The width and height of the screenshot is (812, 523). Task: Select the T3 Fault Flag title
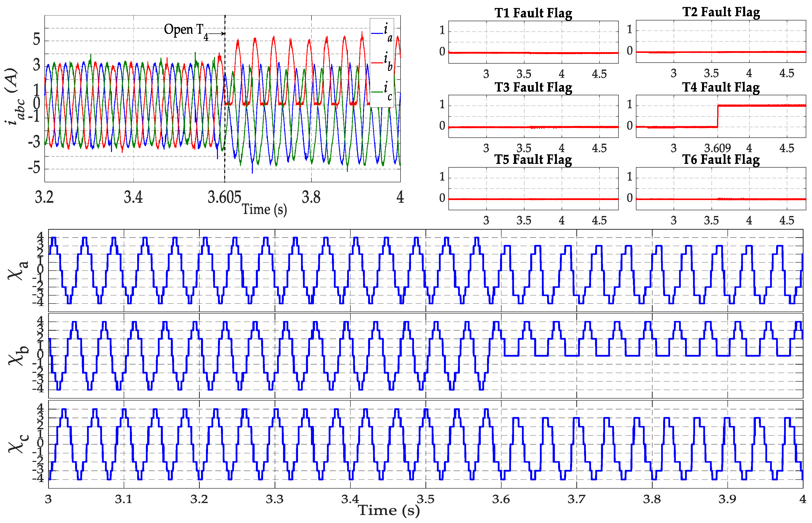click(533, 87)
